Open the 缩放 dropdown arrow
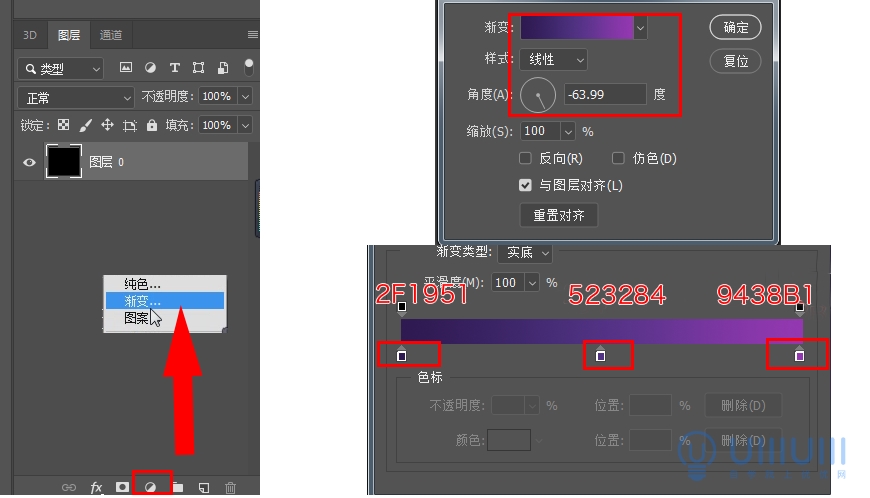The image size is (870, 498). click(x=568, y=131)
